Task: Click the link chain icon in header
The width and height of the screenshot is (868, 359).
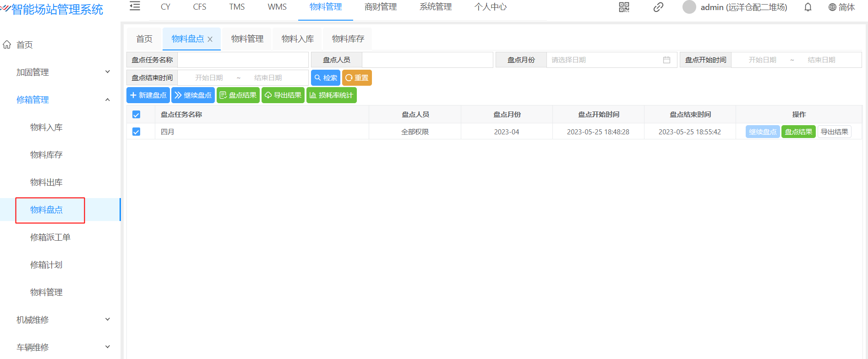Action: tap(658, 7)
